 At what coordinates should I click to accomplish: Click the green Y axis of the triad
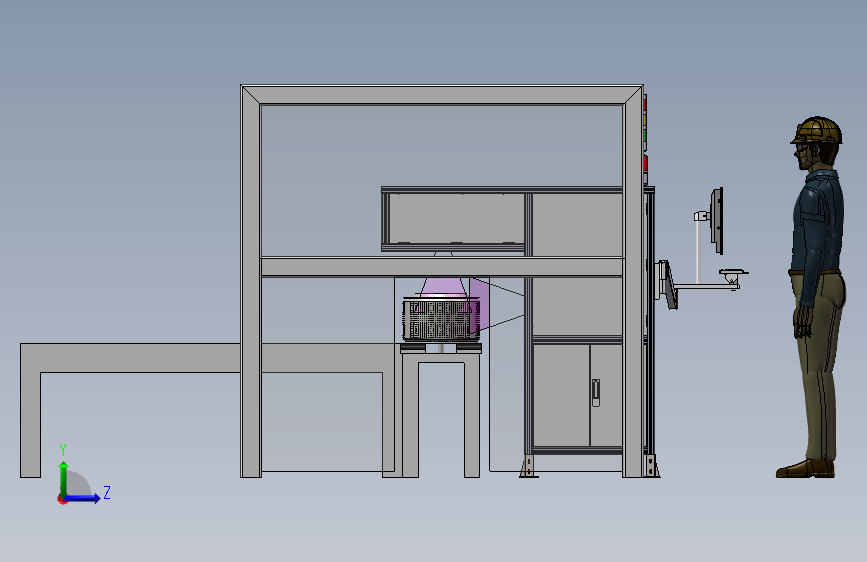tap(64, 478)
